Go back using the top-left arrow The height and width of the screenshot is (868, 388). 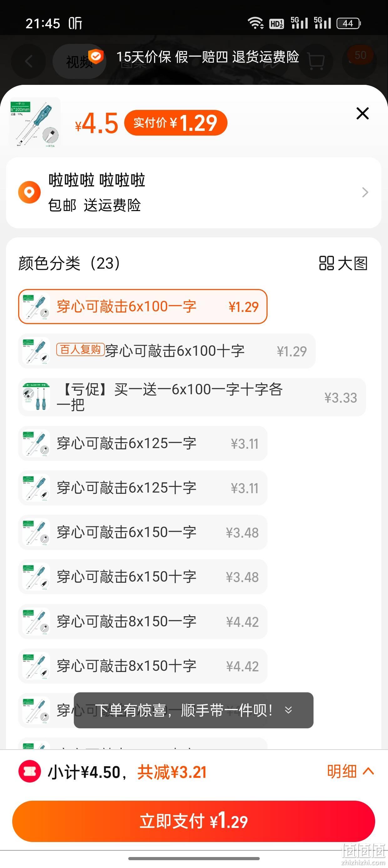click(28, 61)
